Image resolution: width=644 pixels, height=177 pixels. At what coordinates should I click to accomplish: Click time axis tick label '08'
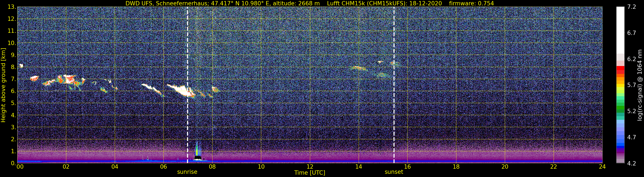[x=212, y=167]
